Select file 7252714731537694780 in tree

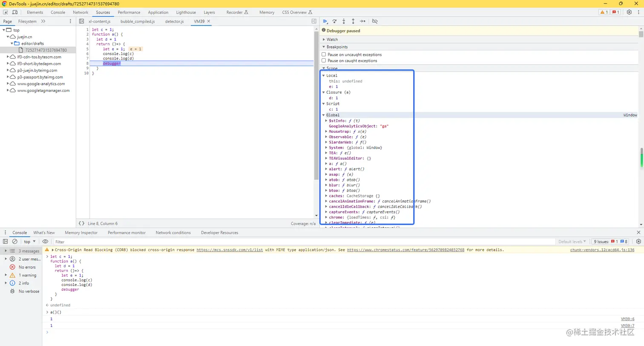tap(46, 50)
